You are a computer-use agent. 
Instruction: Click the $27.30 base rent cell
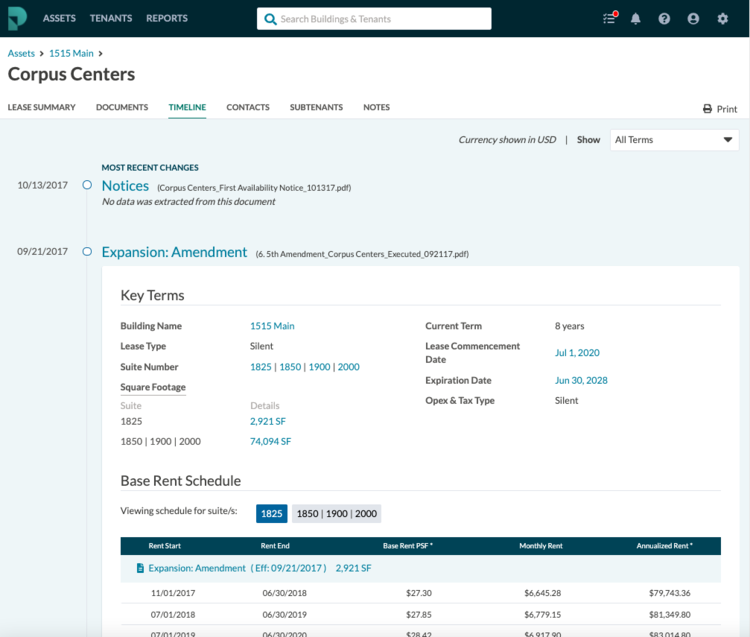coord(419,593)
